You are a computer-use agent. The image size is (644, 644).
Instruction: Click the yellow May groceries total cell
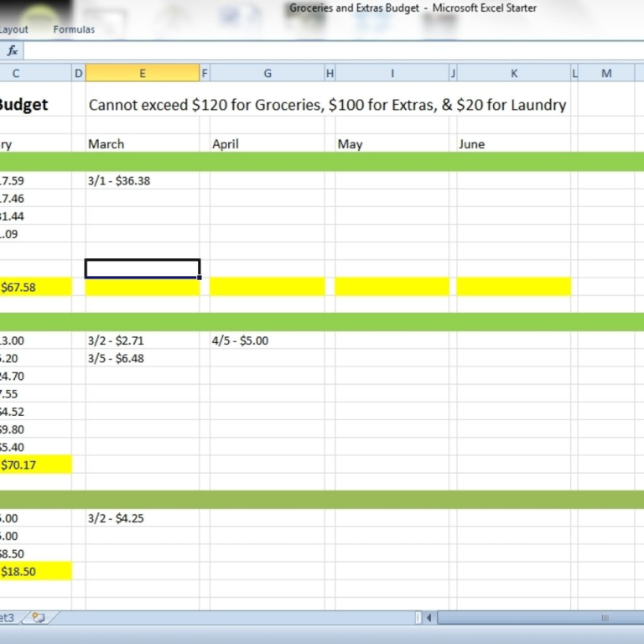(392, 287)
